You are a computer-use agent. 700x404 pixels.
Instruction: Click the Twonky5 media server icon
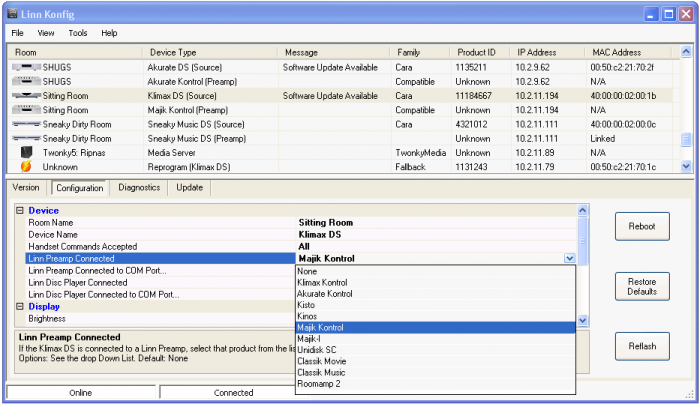[x=26, y=152]
